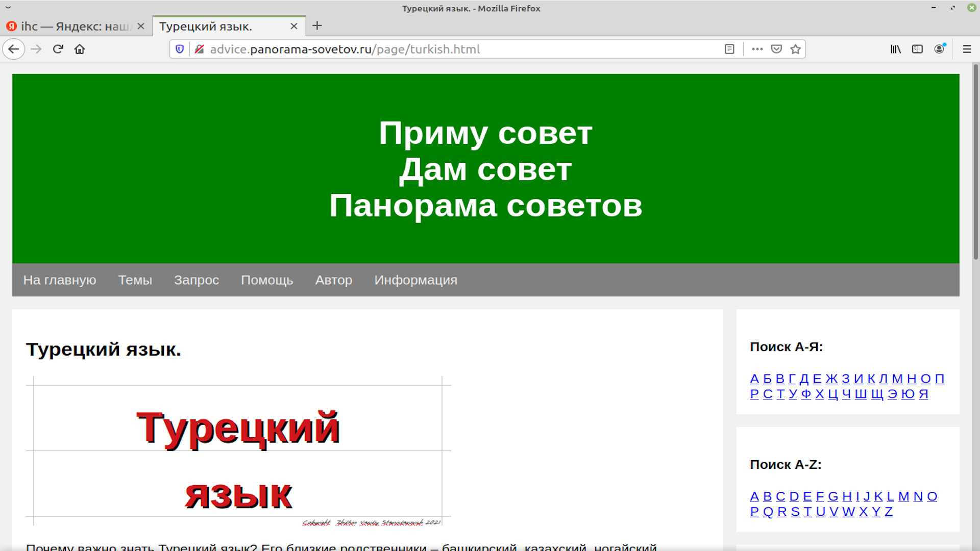The width and height of the screenshot is (980, 551).
Task: Close the Турецкий язык tab
Action: pyautogui.click(x=293, y=26)
